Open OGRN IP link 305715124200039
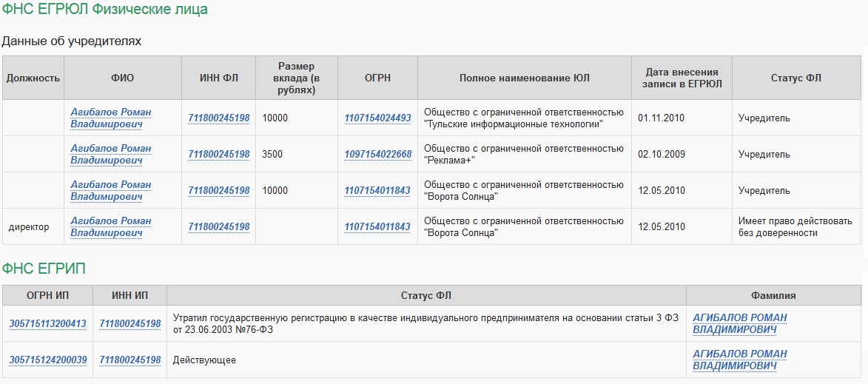 48,360
